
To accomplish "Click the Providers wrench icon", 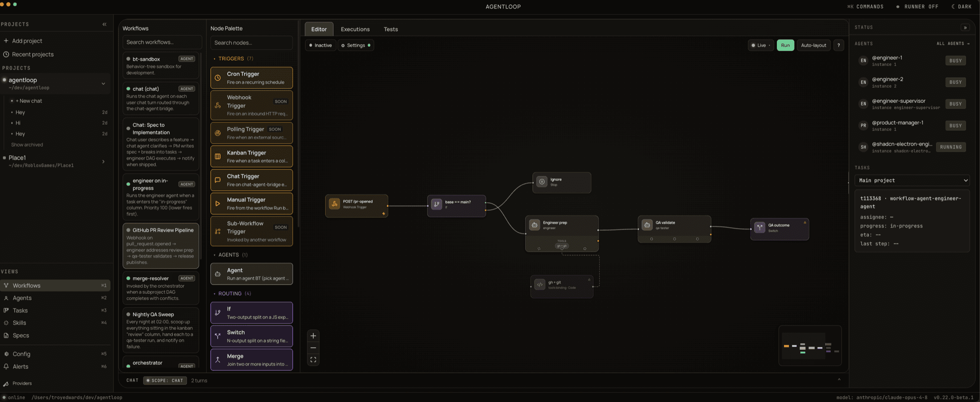I will tap(6, 384).
